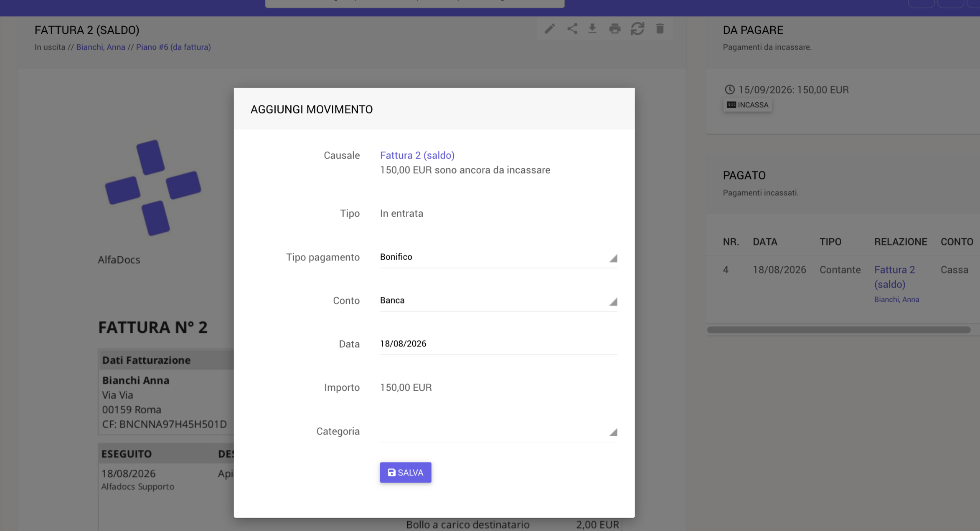The image size is (980, 531).
Task: Click the DA PAGARE section heading
Action: point(753,30)
